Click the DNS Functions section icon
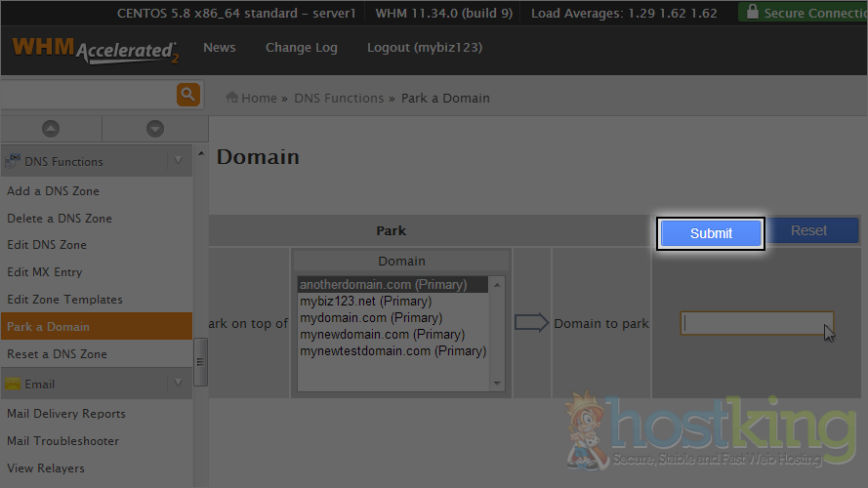The image size is (868, 488). tap(14, 161)
